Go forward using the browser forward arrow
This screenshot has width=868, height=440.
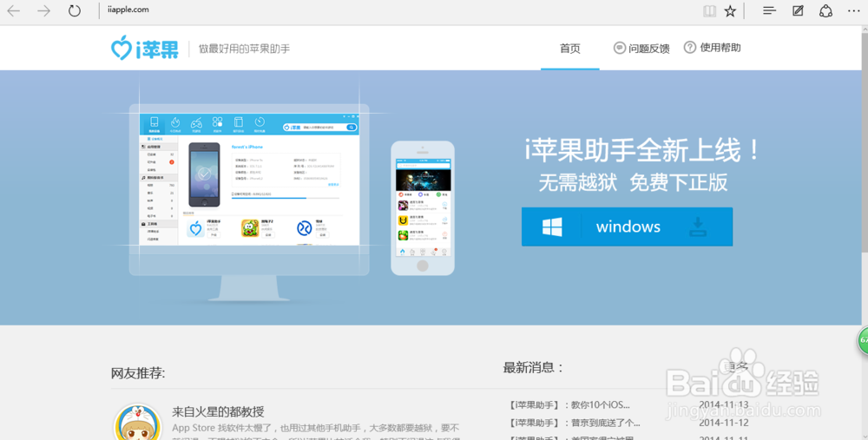tap(43, 10)
